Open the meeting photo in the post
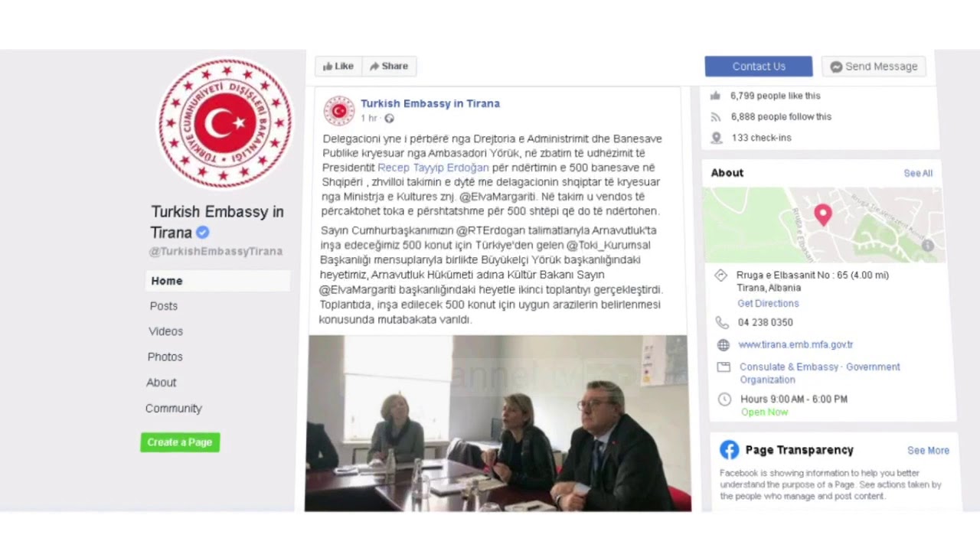 pos(498,423)
